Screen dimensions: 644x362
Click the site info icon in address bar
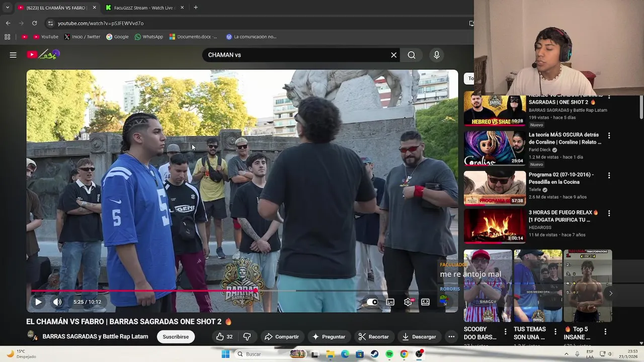tap(50, 23)
